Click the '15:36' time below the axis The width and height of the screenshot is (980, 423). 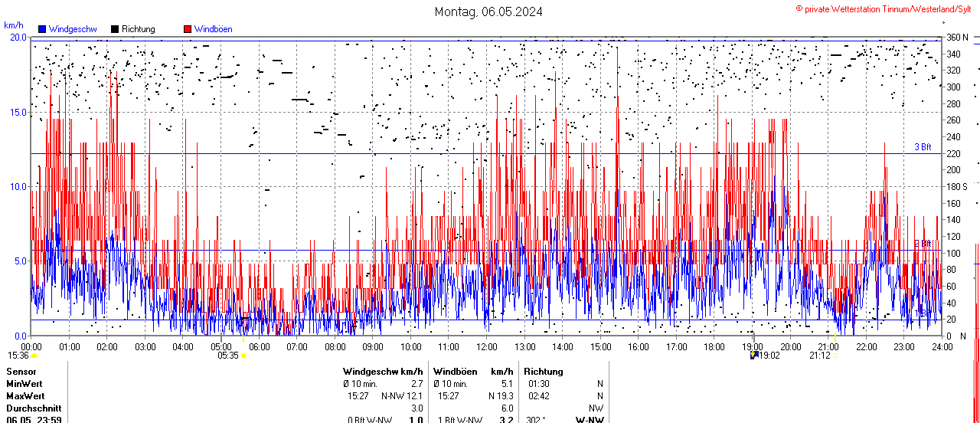(x=18, y=356)
